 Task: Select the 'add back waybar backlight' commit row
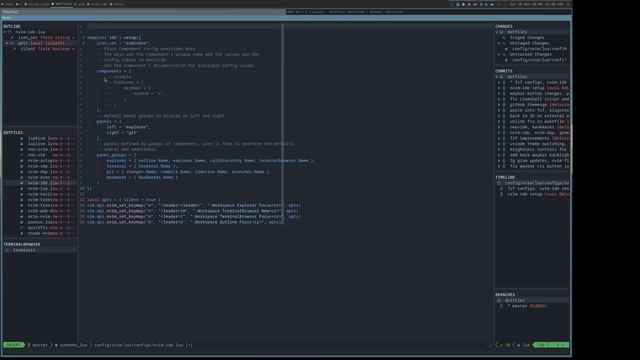click(533, 155)
